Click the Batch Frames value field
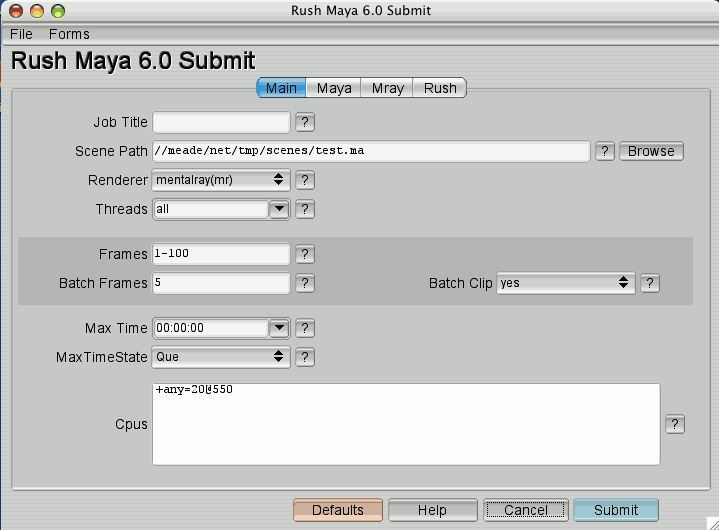719x530 pixels. (x=221, y=283)
